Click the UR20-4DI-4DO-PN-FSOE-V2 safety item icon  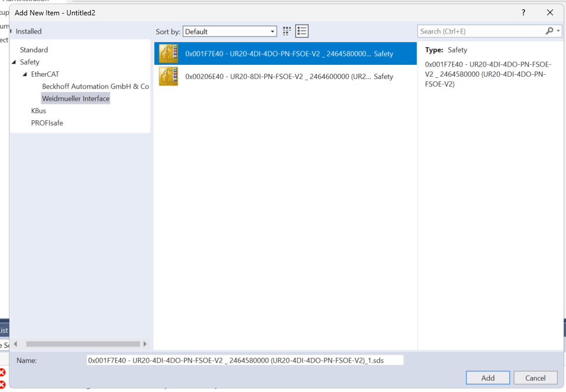[168, 54]
